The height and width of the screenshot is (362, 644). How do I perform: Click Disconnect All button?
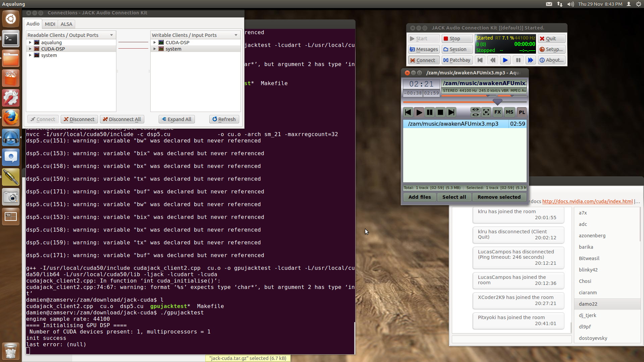(x=122, y=119)
